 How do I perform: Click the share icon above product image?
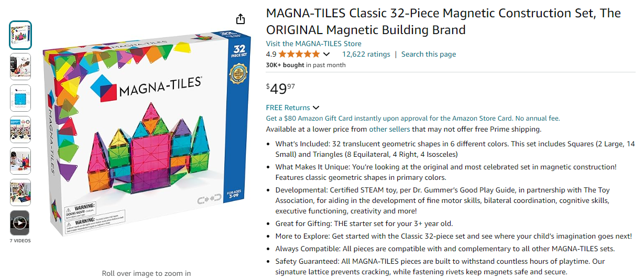tap(241, 19)
